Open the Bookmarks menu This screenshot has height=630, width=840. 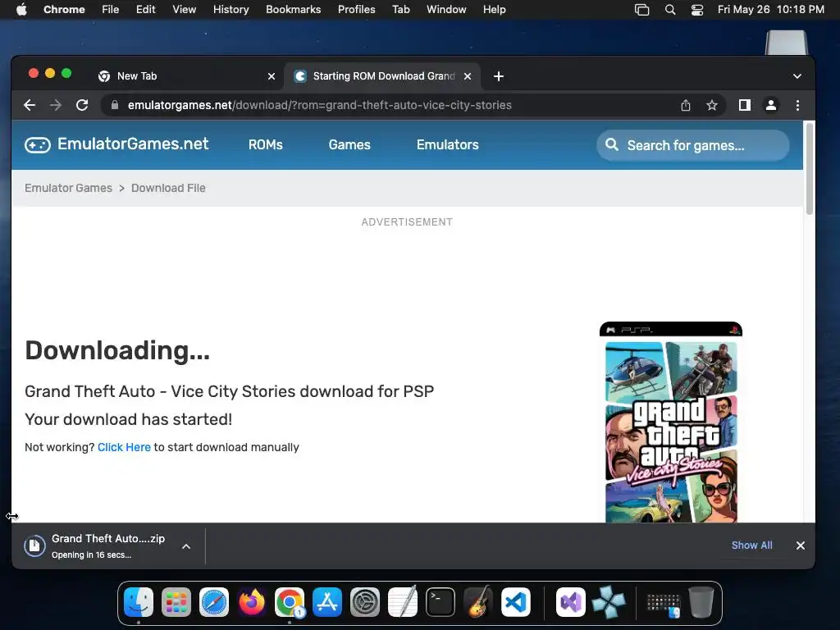pos(293,10)
